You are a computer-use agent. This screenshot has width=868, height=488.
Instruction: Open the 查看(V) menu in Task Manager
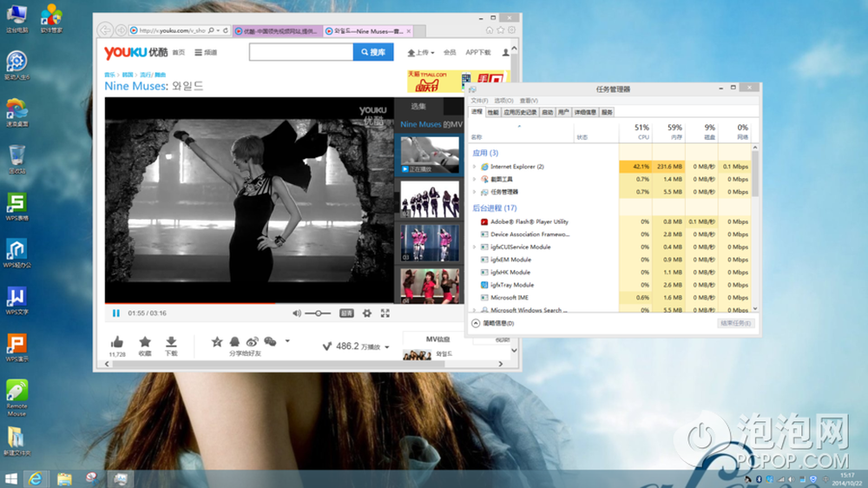click(529, 101)
